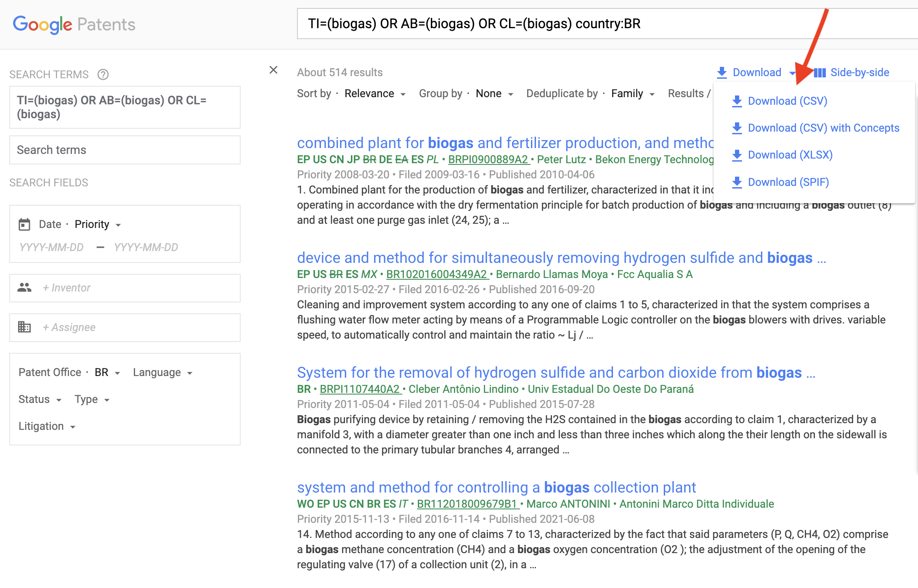This screenshot has width=918, height=588.
Task: Click the inventor people icon
Action: 24,288
